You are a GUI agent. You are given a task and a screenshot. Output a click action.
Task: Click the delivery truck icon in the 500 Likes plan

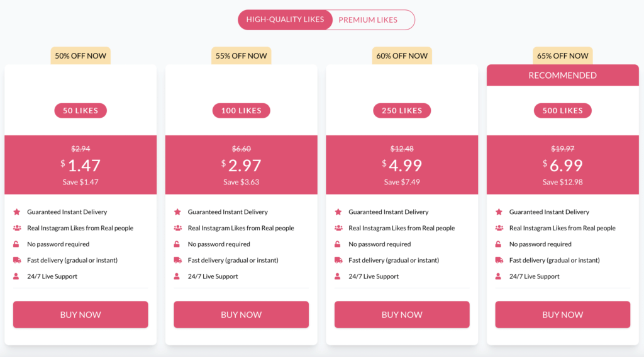coord(499,260)
